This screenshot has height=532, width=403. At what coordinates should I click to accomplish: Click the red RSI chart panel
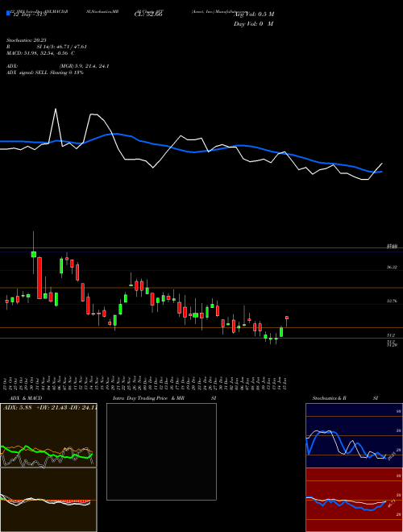click(354, 500)
